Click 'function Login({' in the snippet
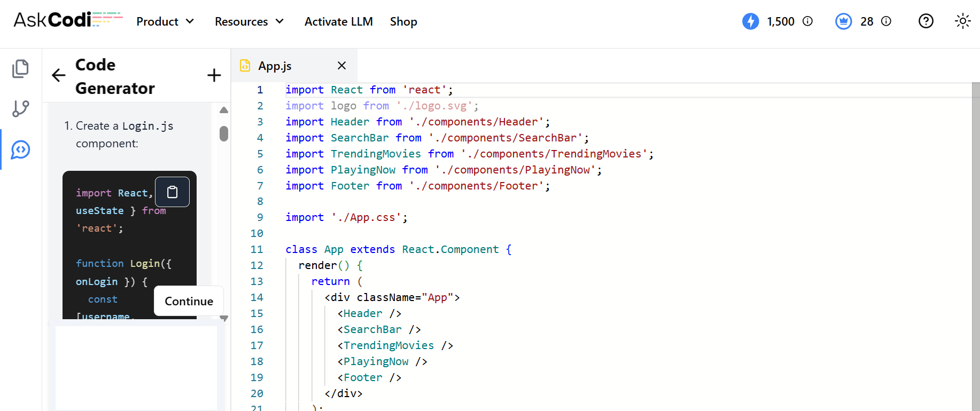This screenshot has width=980, height=411. (x=123, y=263)
